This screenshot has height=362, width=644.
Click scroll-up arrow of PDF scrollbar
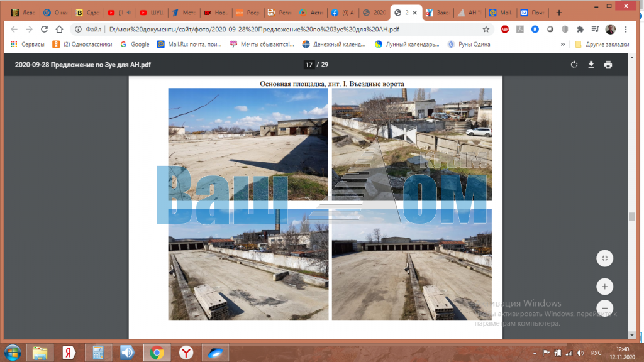point(631,57)
